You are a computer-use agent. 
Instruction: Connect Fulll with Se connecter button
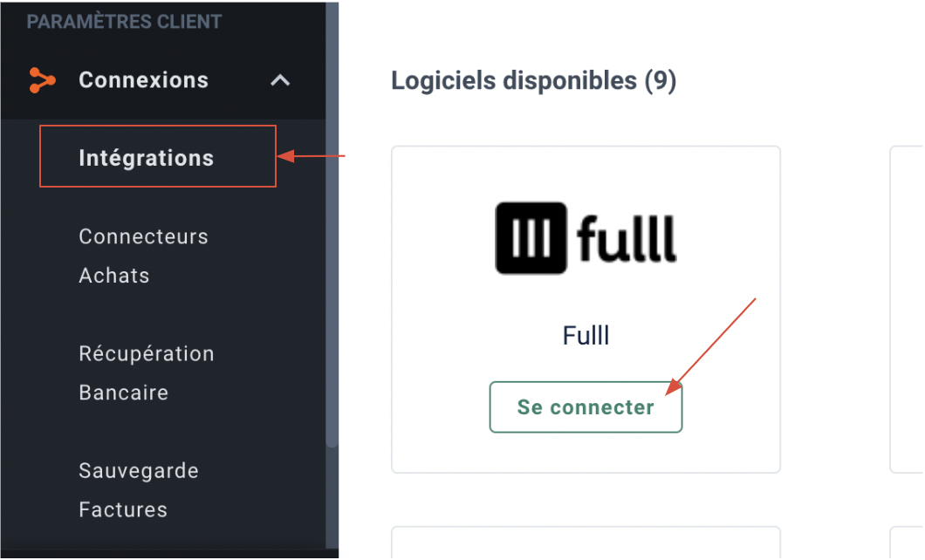pyautogui.click(x=586, y=407)
